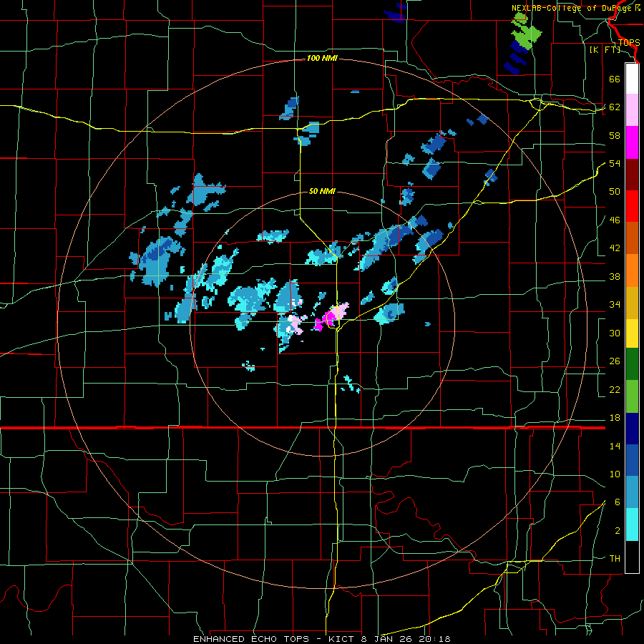Click the legend value "34"

(x=615, y=305)
